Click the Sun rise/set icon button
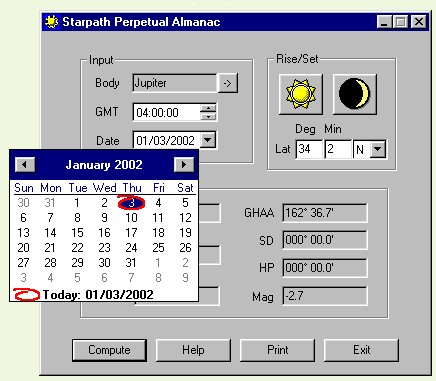The image size is (436, 381). [x=301, y=94]
